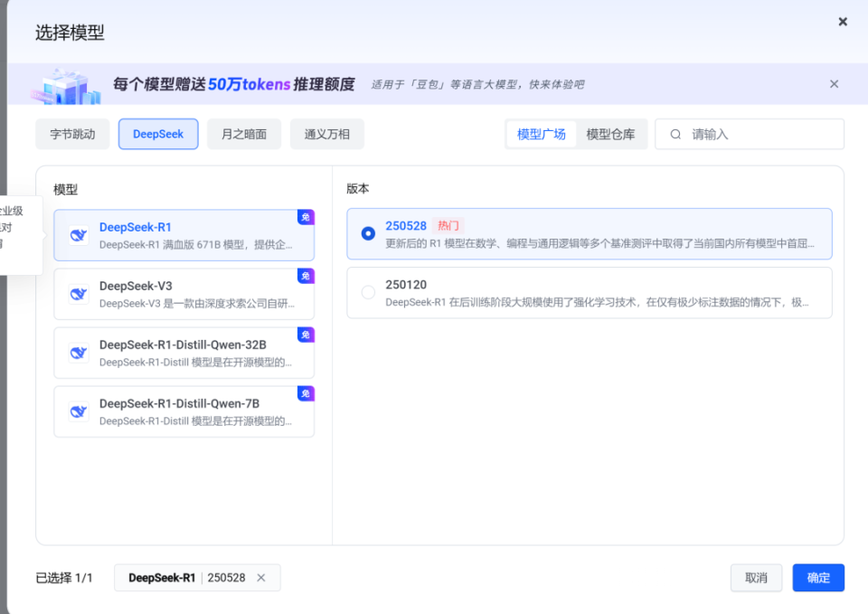Click the DeepSeek-R1 250528 selected chip label
The image size is (868, 614).
[186, 578]
